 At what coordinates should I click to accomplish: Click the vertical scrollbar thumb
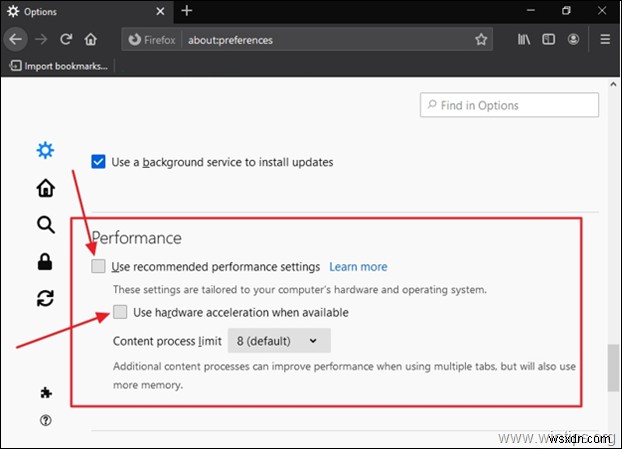[x=611, y=368]
